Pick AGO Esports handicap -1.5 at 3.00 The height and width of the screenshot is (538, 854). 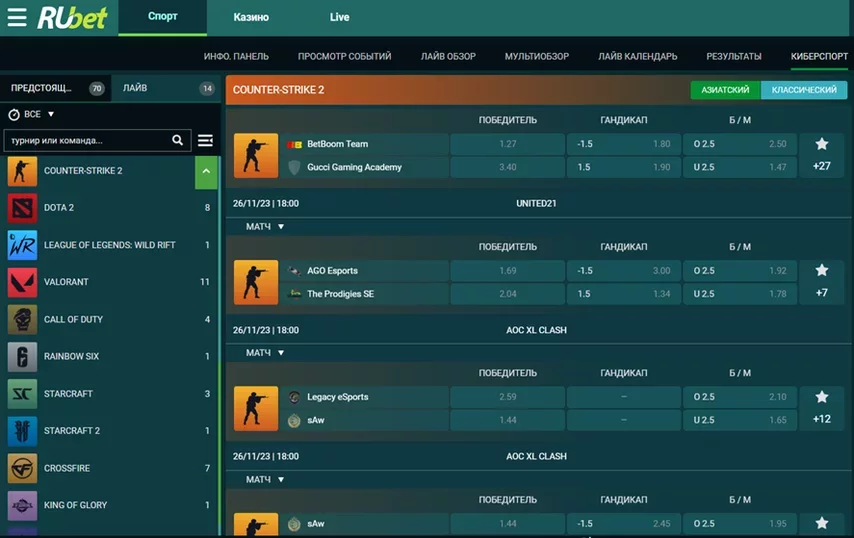624,271
